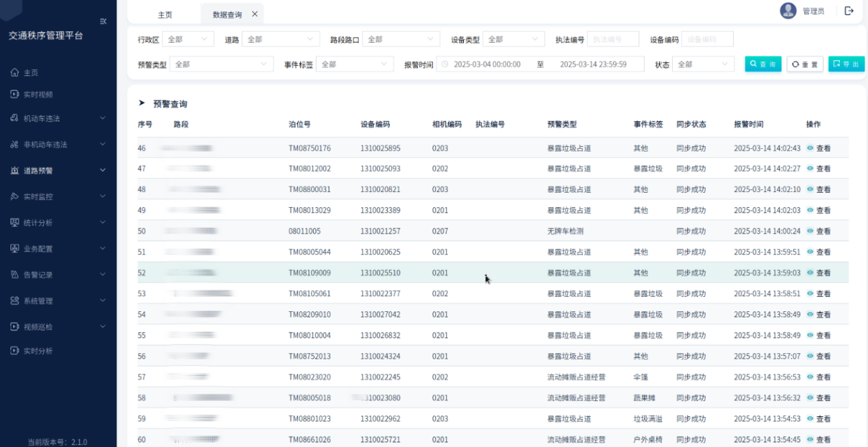Collapse the sidebar with the fold icon

(103, 21)
